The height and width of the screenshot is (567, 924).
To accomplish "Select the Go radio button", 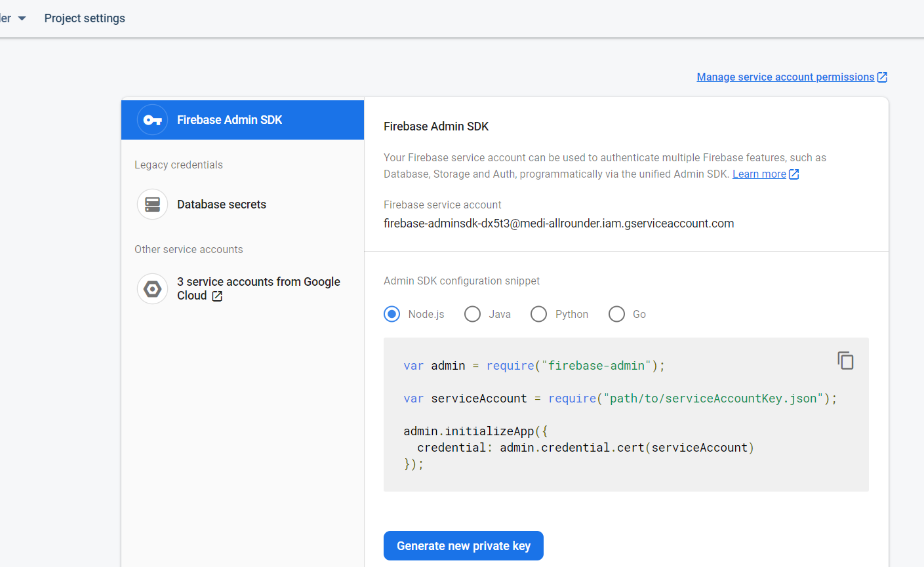I will tap(616, 315).
